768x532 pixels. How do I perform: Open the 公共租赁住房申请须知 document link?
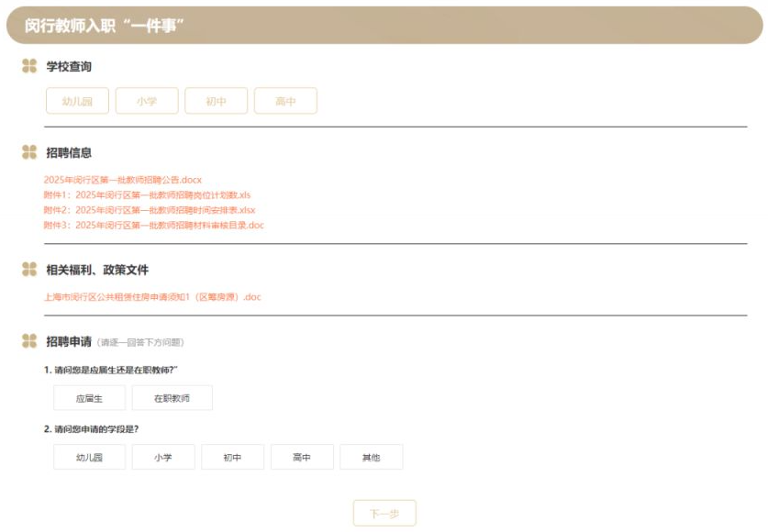tap(152, 297)
